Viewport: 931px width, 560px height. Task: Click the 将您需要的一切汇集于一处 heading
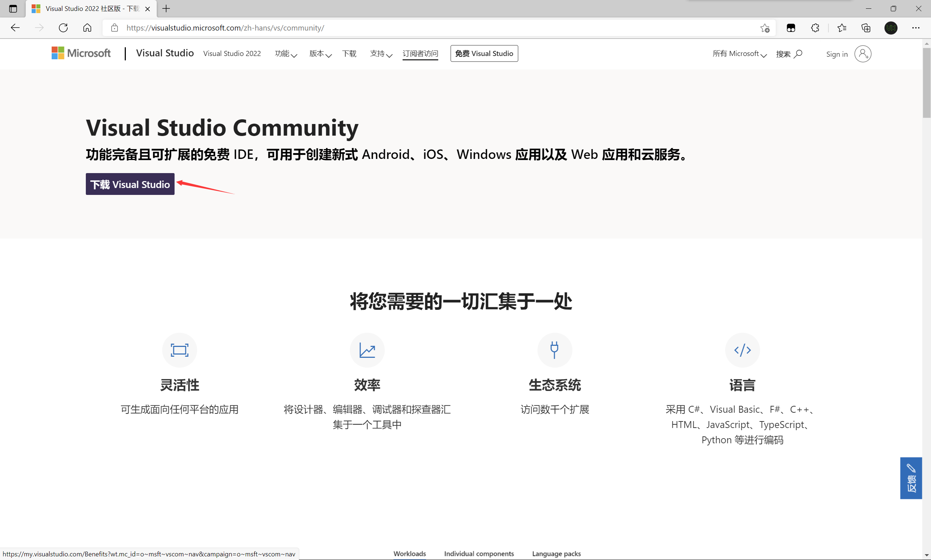pyautogui.click(x=461, y=301)
